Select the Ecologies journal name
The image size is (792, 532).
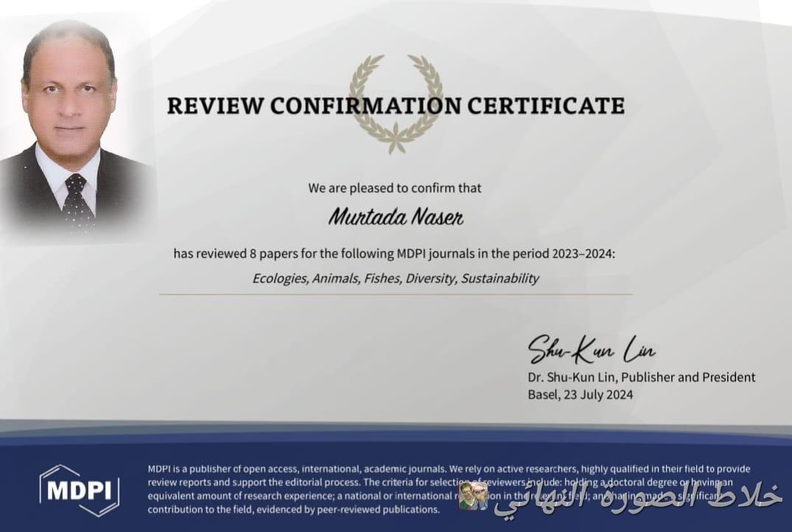point(280,279)
